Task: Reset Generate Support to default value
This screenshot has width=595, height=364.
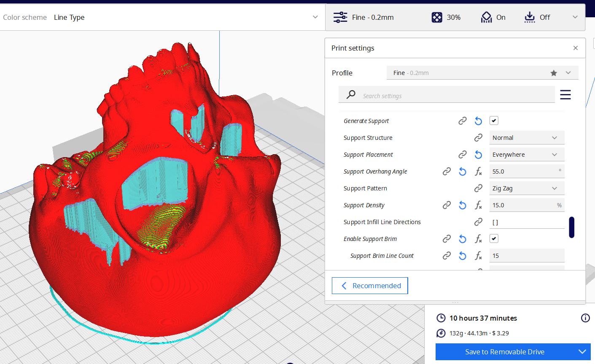Action: click(478, 121)
